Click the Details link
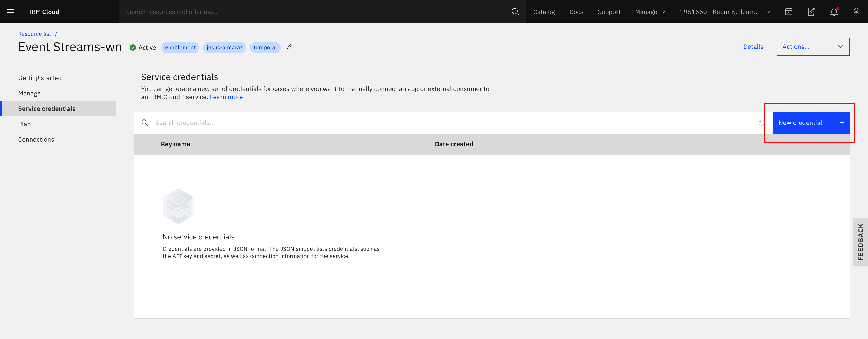The height and width of the screenshot is (339, 868). coord(753,47)
